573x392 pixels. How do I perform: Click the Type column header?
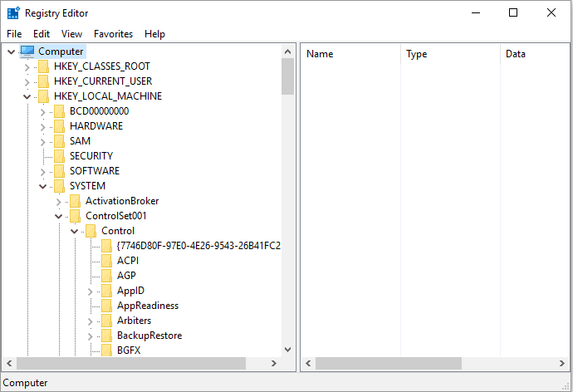450,54
